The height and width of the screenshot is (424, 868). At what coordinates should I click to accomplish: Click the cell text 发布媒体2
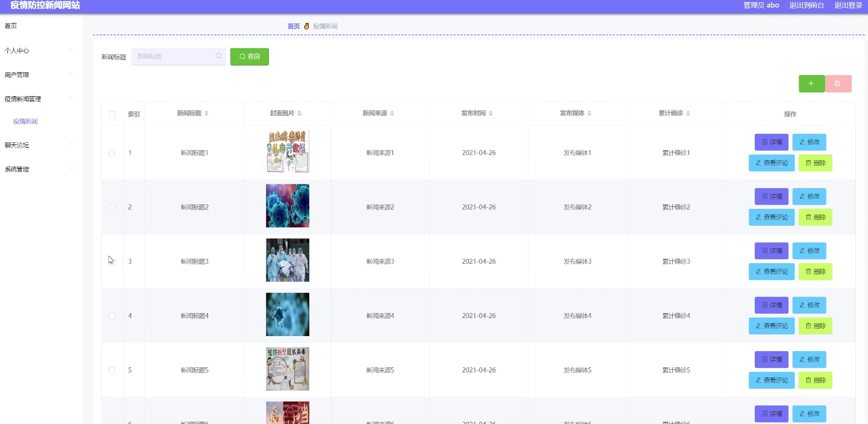coord(577,207)
